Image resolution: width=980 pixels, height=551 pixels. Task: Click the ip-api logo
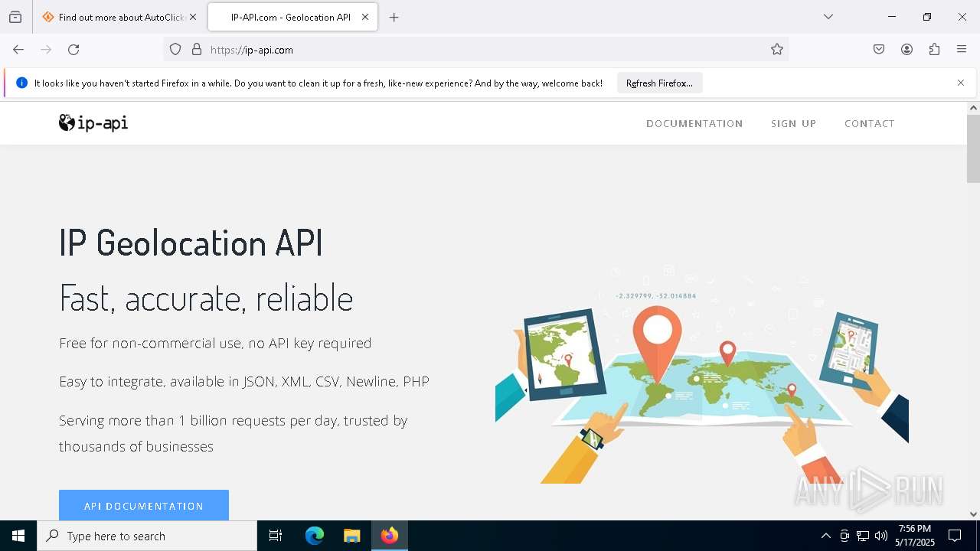tap(93, 123)
